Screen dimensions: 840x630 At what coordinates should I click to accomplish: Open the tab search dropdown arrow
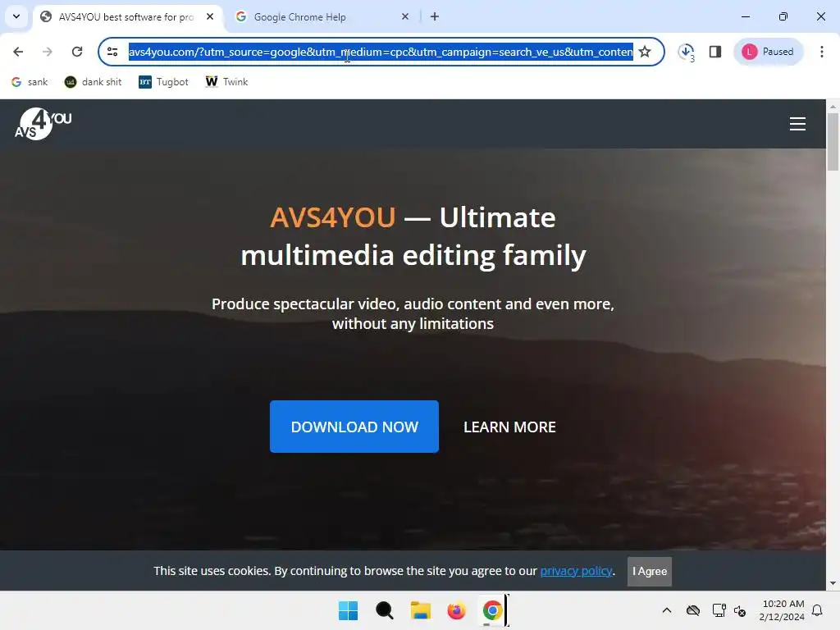[x=16, y=16]
